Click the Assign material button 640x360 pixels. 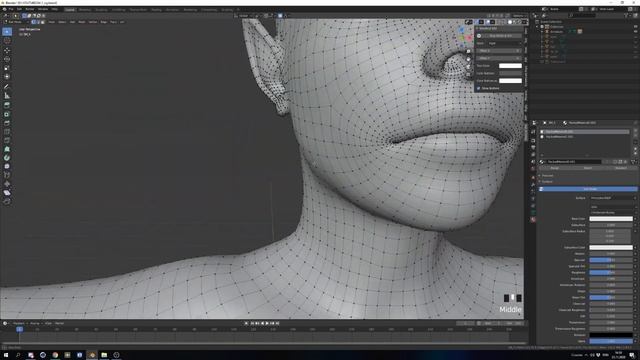[555, 168]
